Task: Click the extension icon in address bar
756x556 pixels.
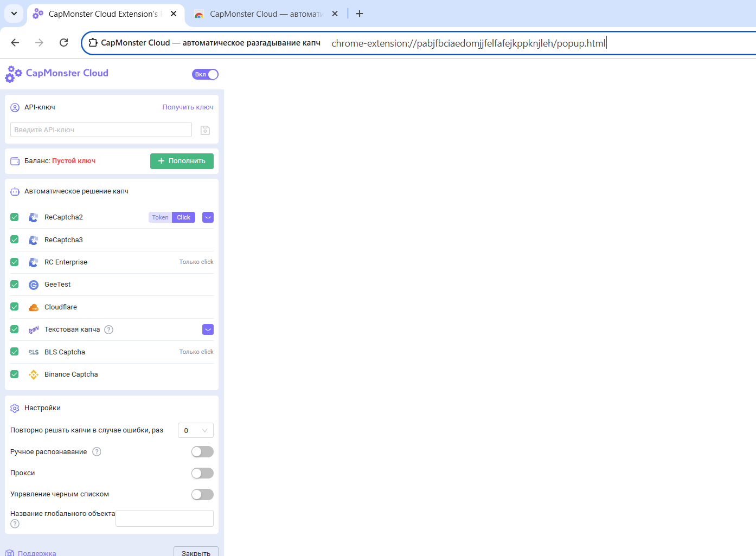Action: point(93,43)
